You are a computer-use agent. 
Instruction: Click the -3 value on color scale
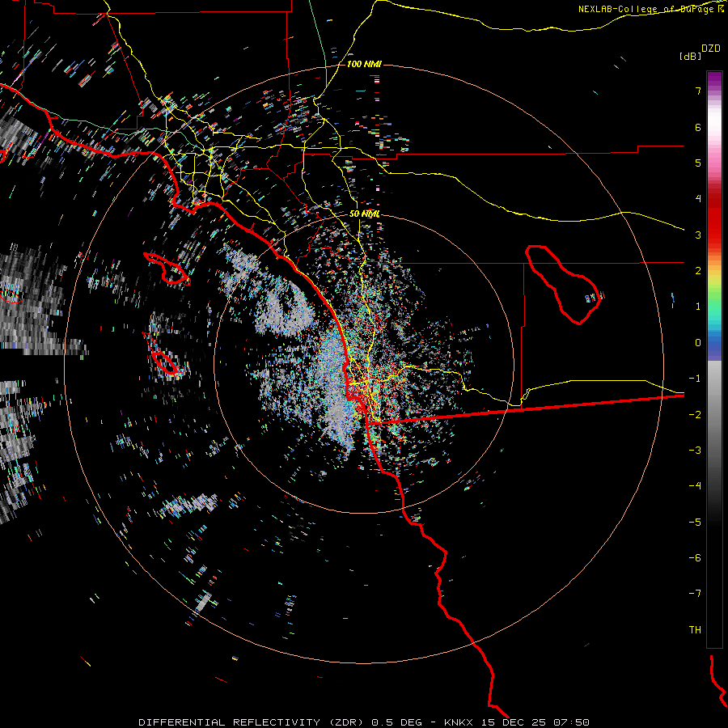(695, 451)
